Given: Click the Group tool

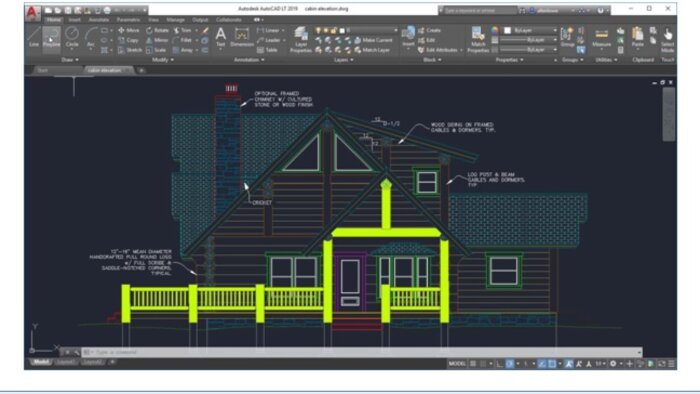Looking at the screenshot, I should pos(567,37).
